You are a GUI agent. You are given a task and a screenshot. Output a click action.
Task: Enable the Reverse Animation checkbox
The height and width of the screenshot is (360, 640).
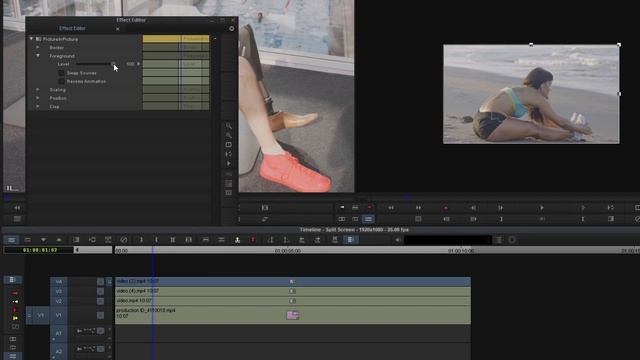point(61,81)
